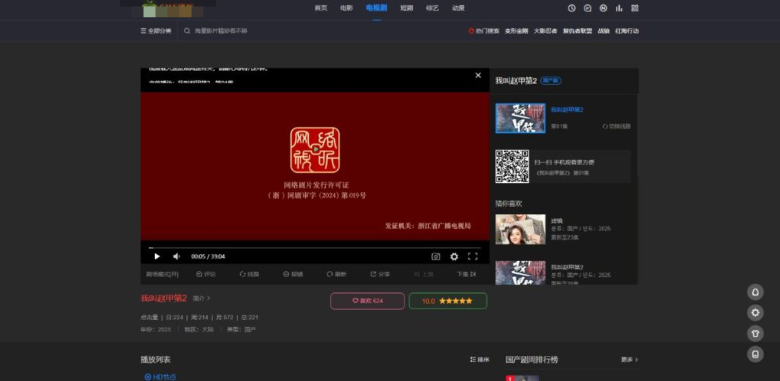
Task: Go to previous episode 上集
Action: click(423, 274)
